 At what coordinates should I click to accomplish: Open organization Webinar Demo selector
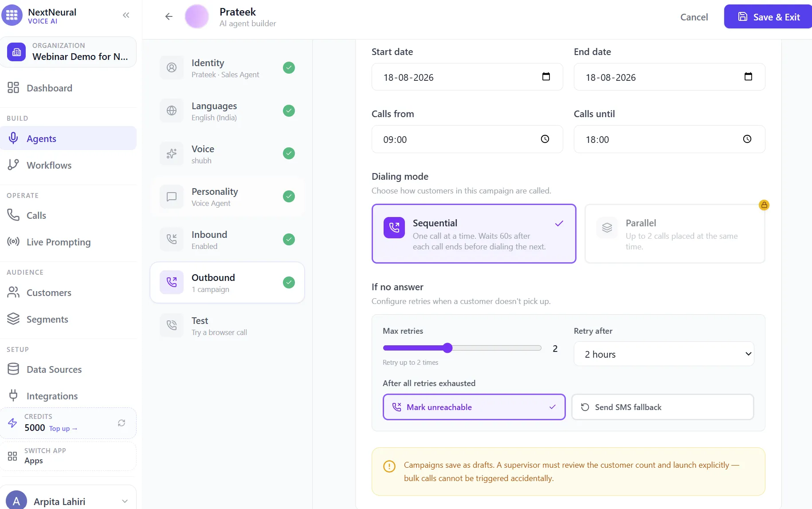[69, 52]
